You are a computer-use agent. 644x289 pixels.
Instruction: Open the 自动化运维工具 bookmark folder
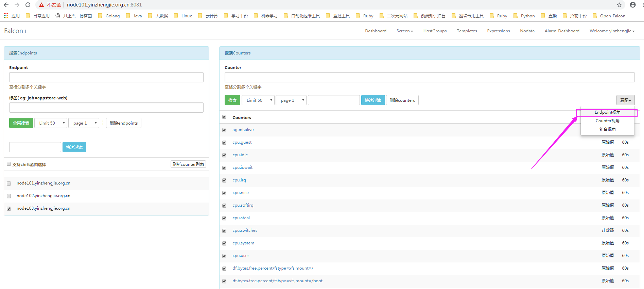pos(302,16)
